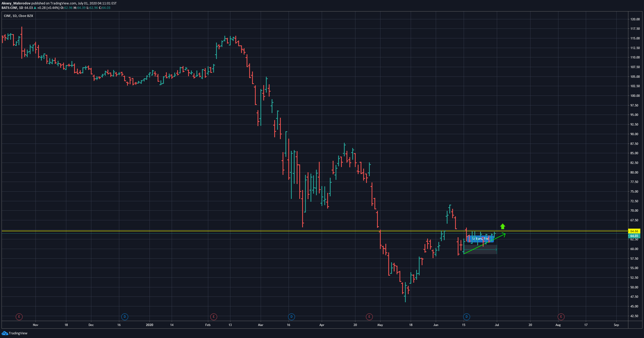
Task: Click the earnings E marker near Aug
Action: coord(561,317)
